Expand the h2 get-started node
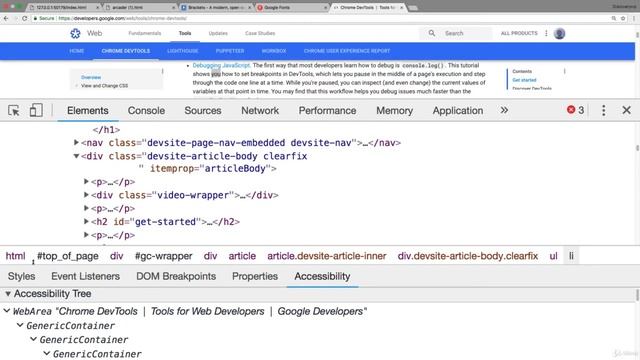Viewport: 640px width, 360px height. (x=86, y=221)
